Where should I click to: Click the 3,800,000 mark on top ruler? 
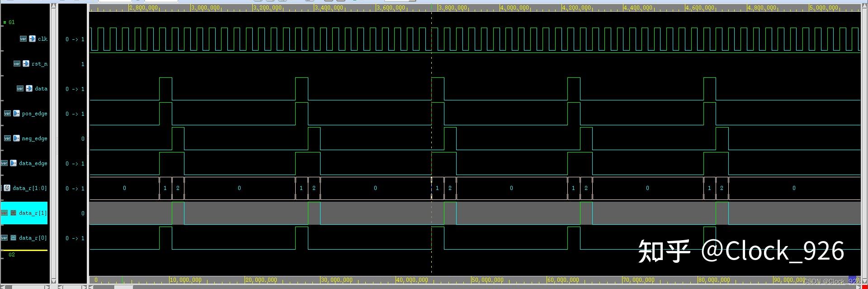(453, 8)
